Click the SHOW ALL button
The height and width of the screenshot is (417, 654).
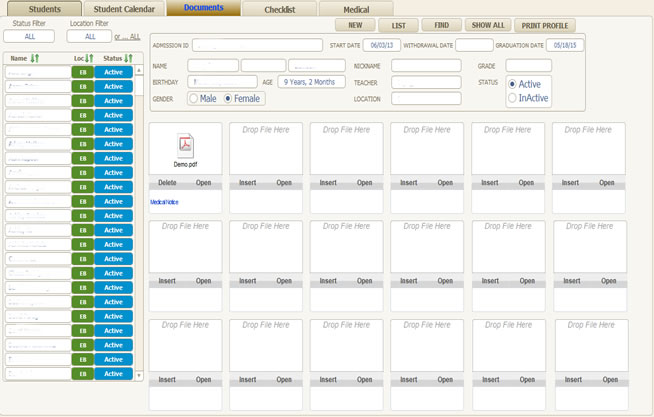click(488, 25)
